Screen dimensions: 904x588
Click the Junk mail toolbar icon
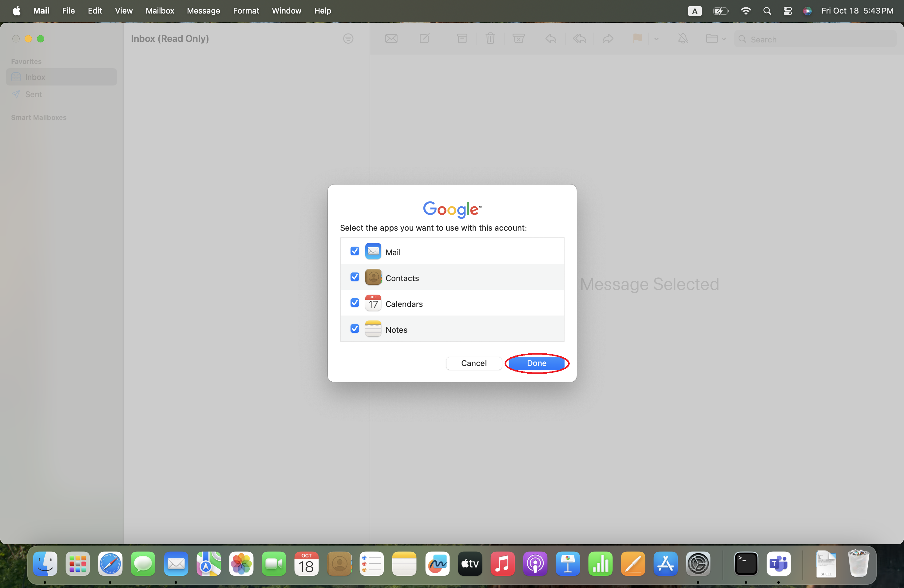coord(518,38)
